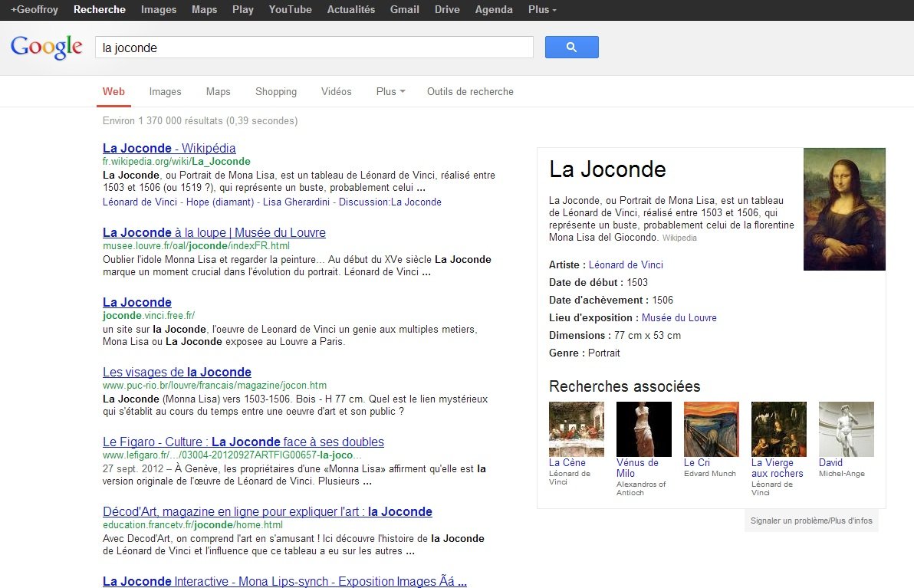
Task: Click Musée du Louvre link in panel
Action: [679, 317]
